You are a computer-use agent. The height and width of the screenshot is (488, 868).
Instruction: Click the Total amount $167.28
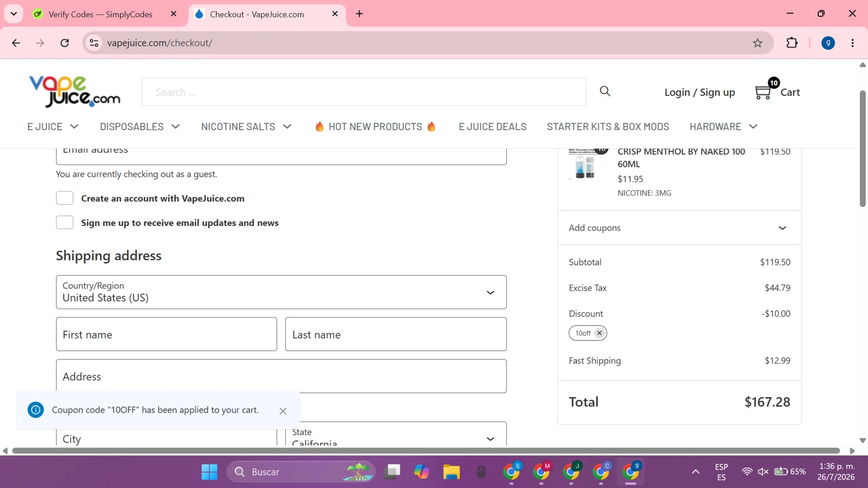(x=767, y=402)
